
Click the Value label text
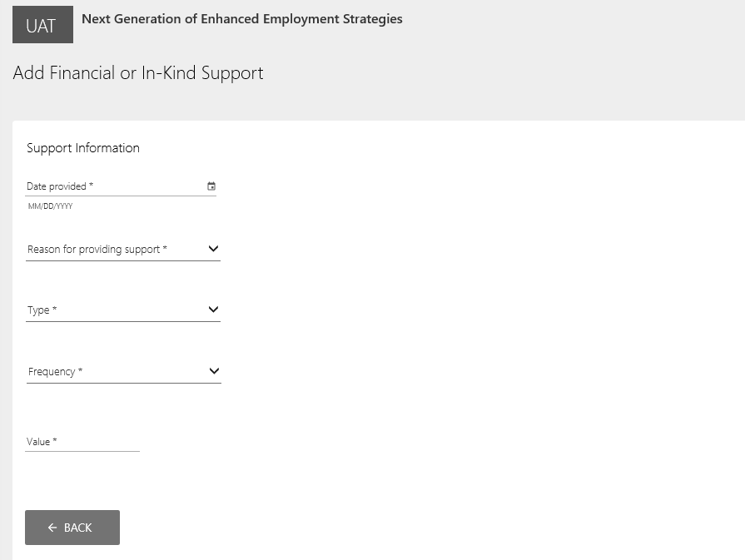42,442
